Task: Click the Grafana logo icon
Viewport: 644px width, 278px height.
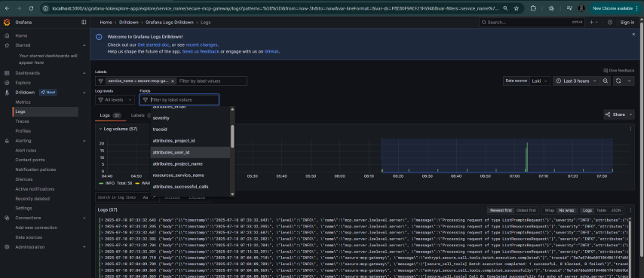Action: click(7, 22)
